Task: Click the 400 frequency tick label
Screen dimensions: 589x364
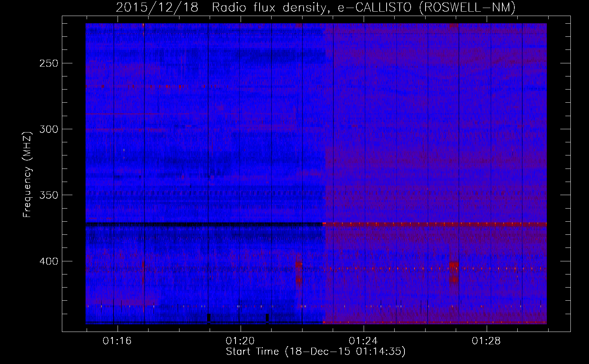Action: point(48,261)
